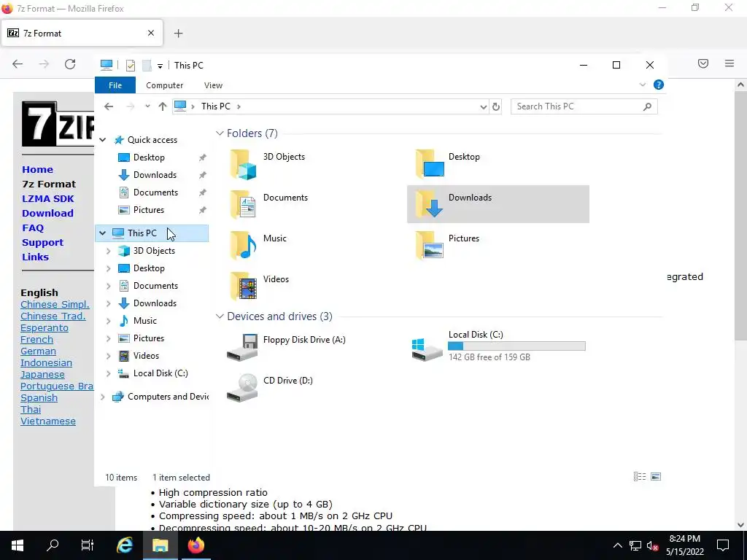Reload the page in Firefox

click(x=70, y=64)
